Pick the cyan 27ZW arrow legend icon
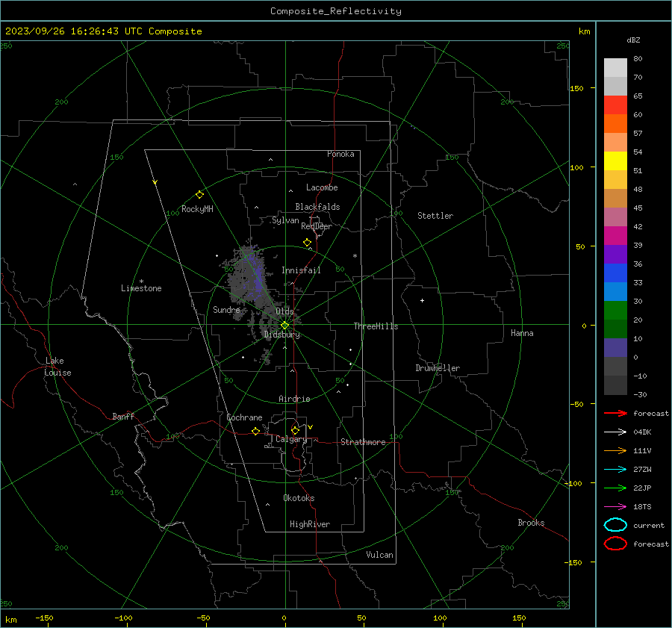The height and width of the screenshot is (628, 672). [x=615, y=470]
